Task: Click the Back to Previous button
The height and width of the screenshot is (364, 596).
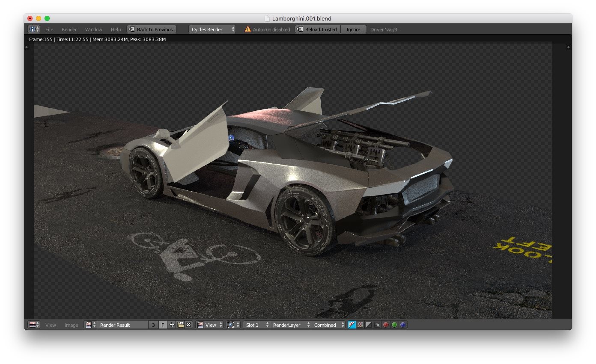Action: click(151, 29)
